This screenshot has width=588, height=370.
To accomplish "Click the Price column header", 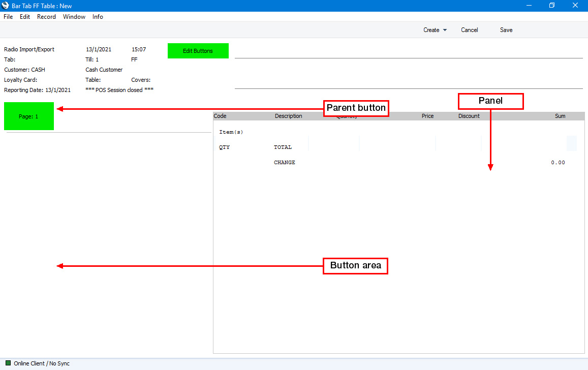I will click(x=427, y=116).
